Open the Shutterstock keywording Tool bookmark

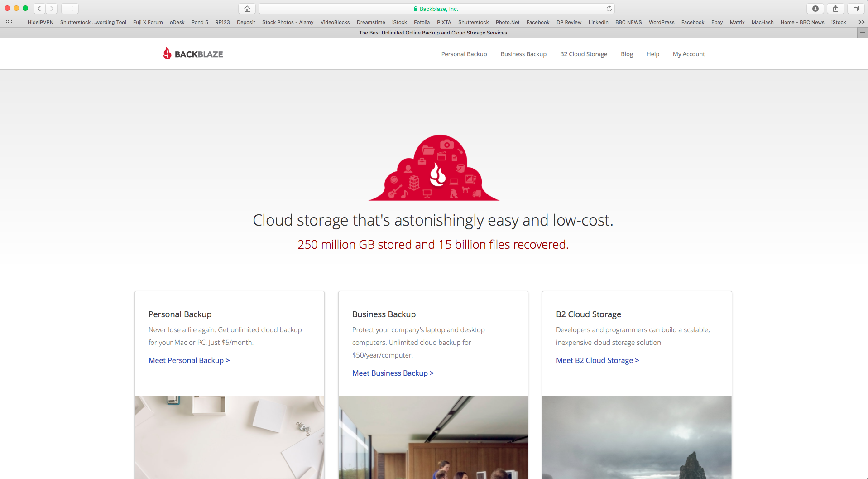coord(93,22)
